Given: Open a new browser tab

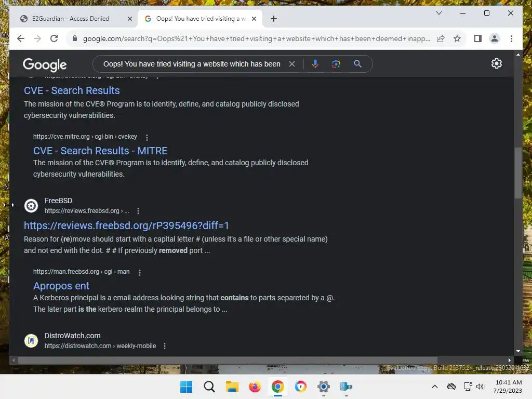Looking at the screenshot, I should (x=274, y=19).
